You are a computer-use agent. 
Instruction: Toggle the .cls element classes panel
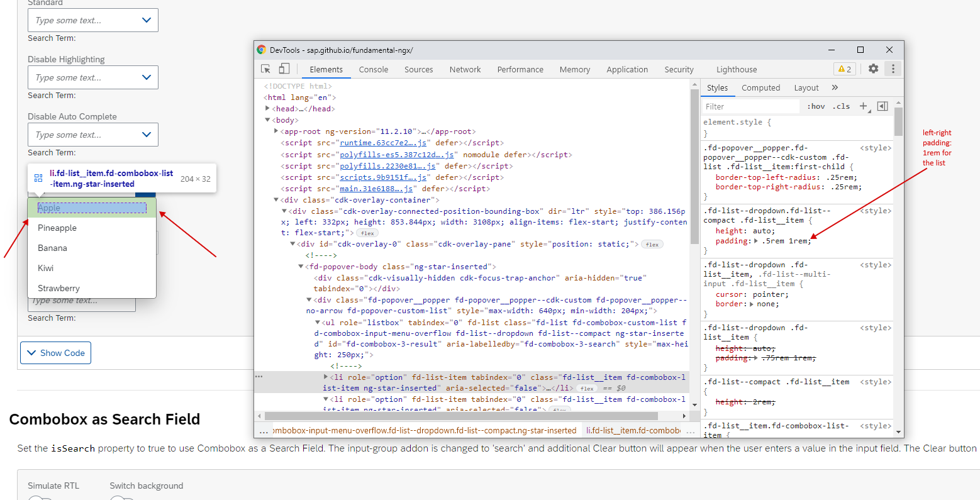[842, 106]
